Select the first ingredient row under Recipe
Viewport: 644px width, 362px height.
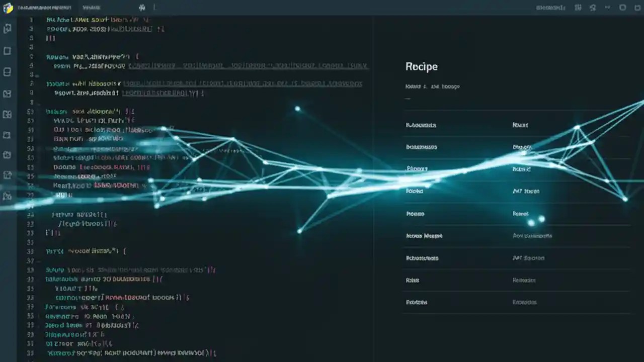tap(421, 125)
